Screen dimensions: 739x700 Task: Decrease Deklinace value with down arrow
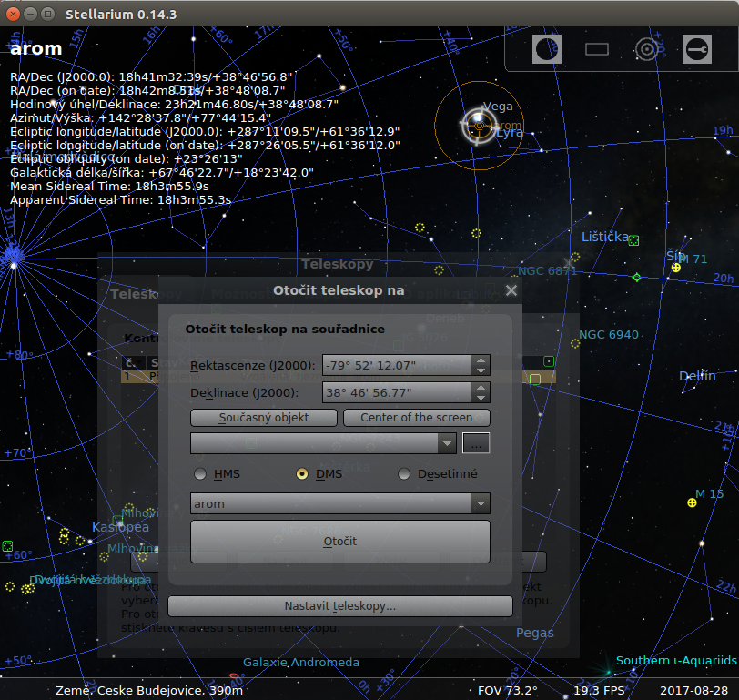pyautogui.click(x=480, y=398)
